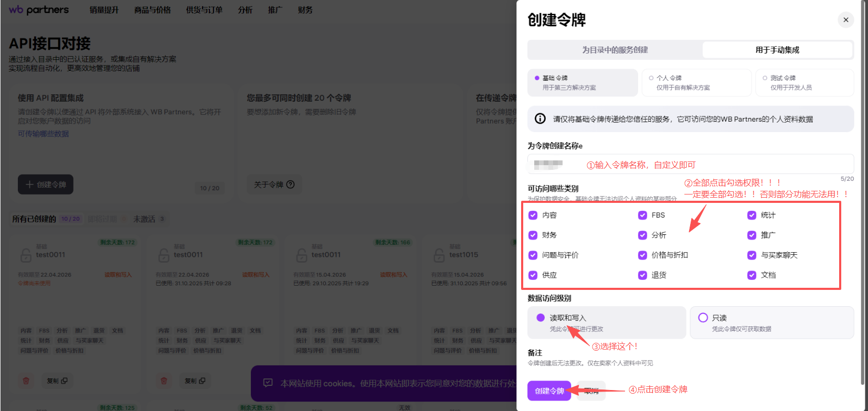868x411 pixels.
Task: Switch to the 用于手动集成 tab
Action: (777, 50)
